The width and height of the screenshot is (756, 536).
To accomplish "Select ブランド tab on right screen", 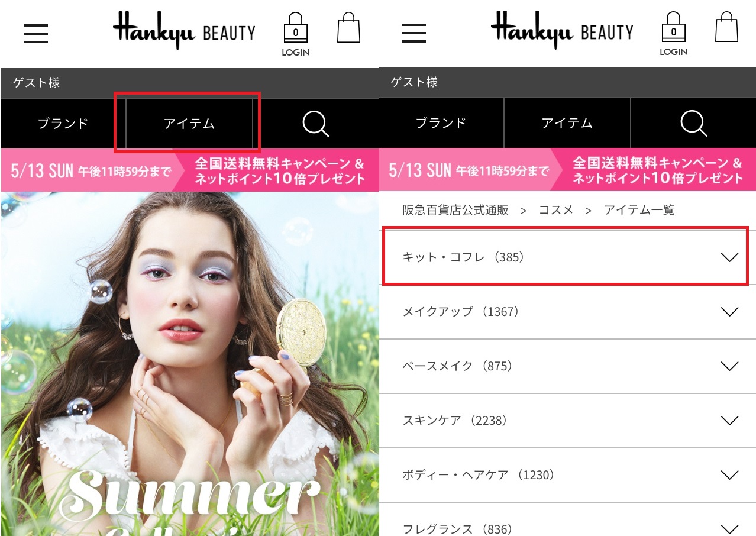I will [441, 123].
